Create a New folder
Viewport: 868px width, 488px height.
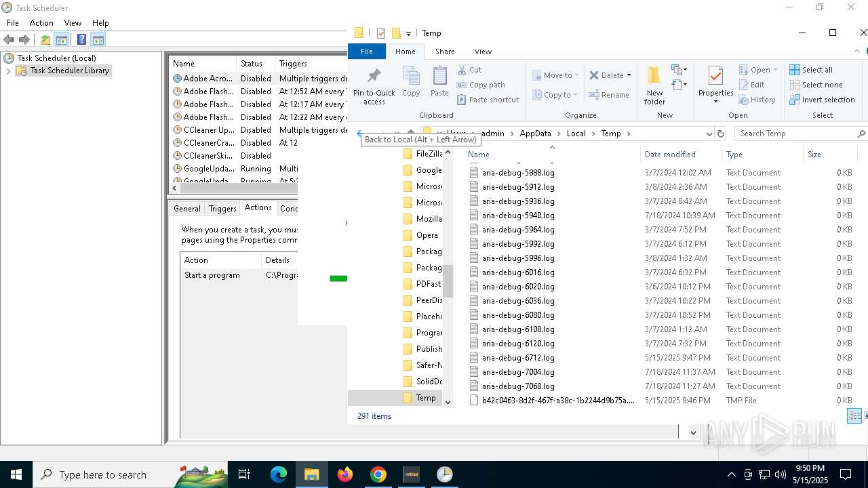click(654, 86)
